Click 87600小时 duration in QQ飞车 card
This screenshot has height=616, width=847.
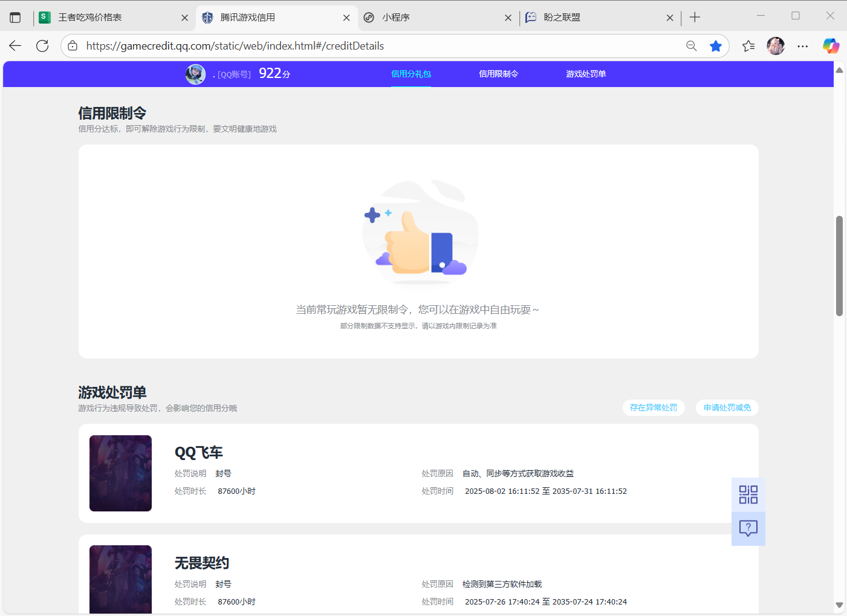pyautogui.click(x=236, y=491)
